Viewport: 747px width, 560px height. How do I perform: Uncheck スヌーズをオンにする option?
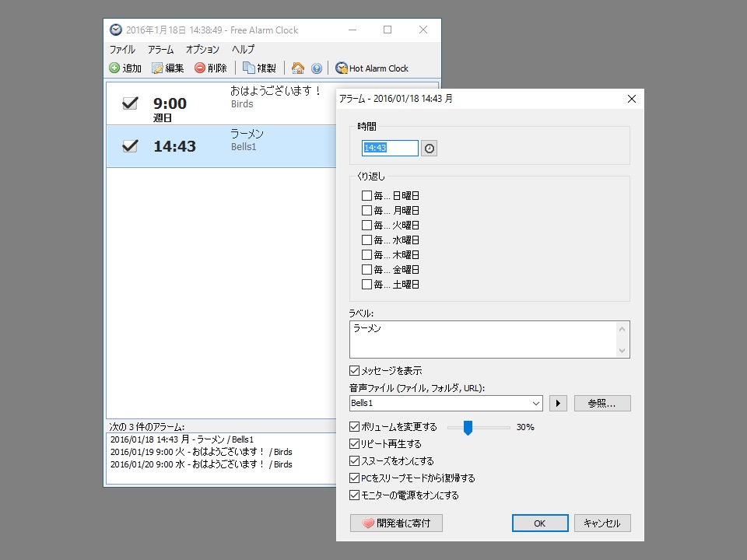(353, 460)
